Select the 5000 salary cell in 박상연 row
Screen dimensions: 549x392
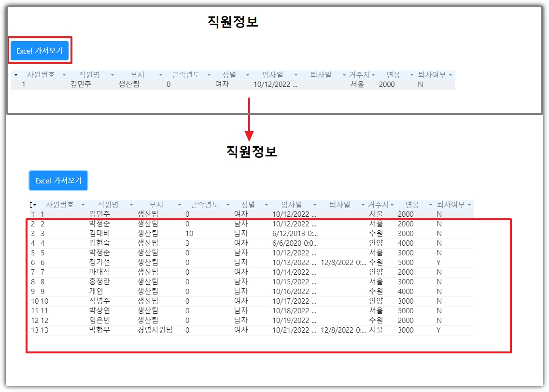[x=406, y=311]
